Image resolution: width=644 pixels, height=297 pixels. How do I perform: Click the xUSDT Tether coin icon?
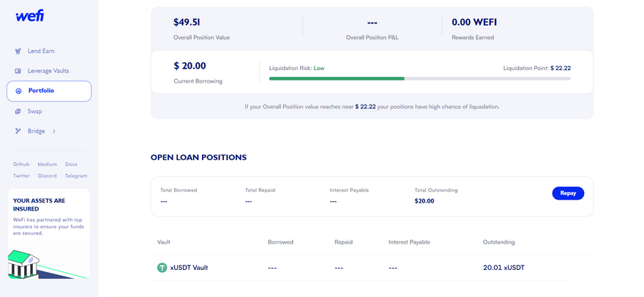tap(162, 268)
